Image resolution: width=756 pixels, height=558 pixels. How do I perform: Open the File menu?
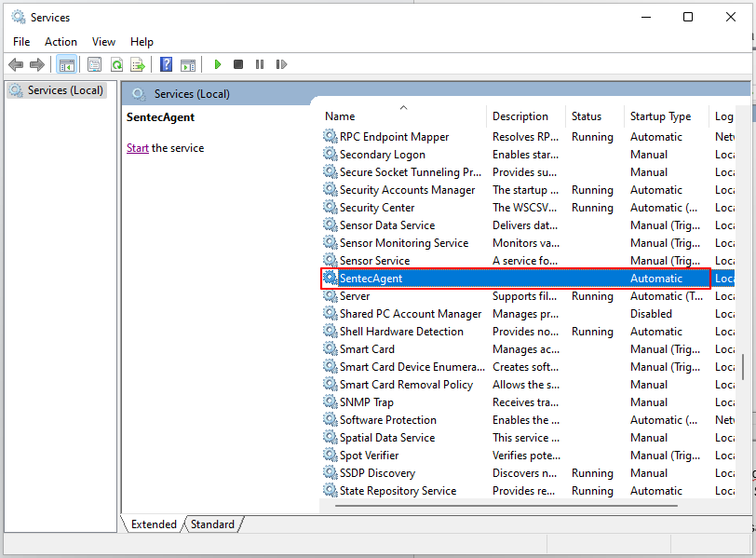click(x=21, y=42)
